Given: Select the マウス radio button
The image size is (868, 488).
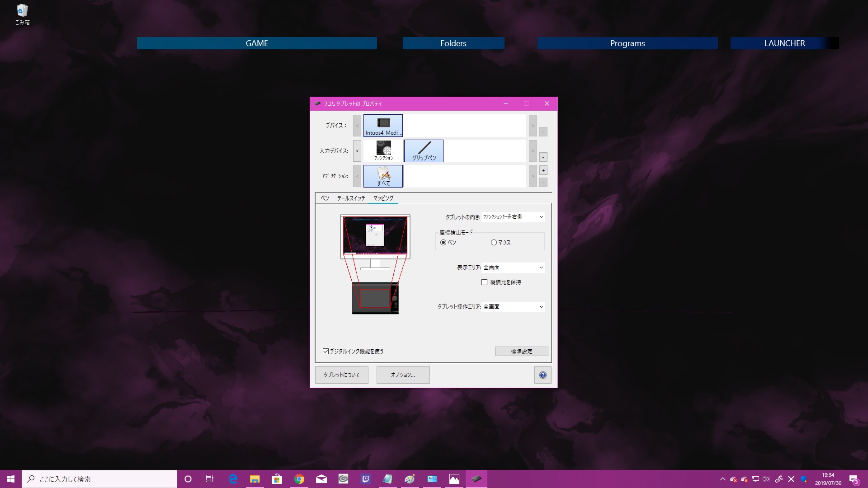Looking at the screenshot, I should pos(494,243).
